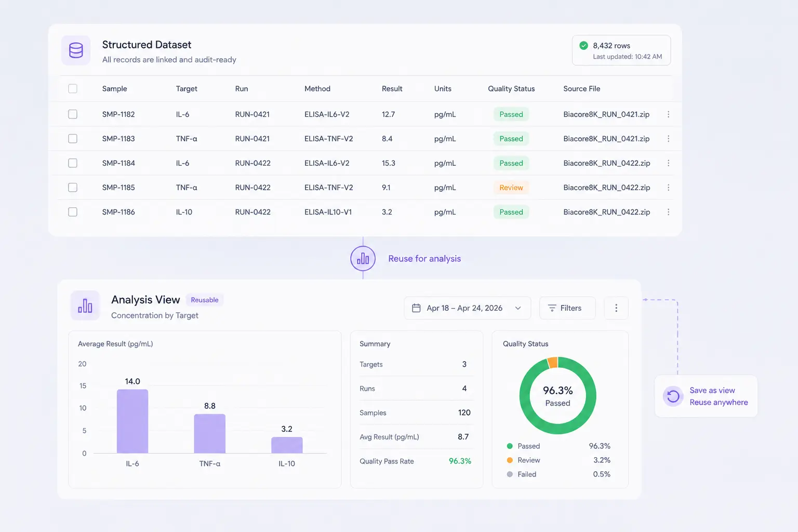Open the Filters button
This screenshot has width=798, height=532.
point(567,308)
